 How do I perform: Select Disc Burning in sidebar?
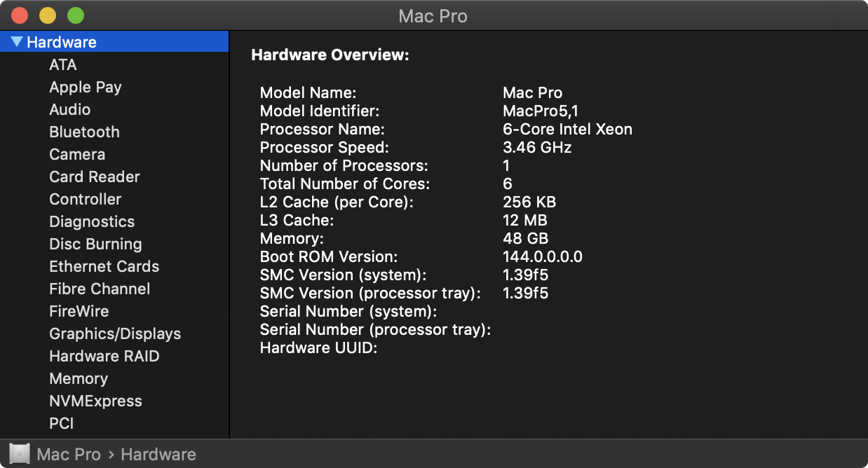(95, 244)
